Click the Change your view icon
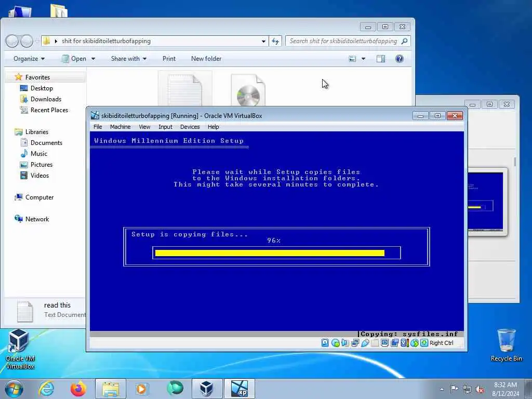The width and height of the screenshot is (532, 399). (353, 59)
